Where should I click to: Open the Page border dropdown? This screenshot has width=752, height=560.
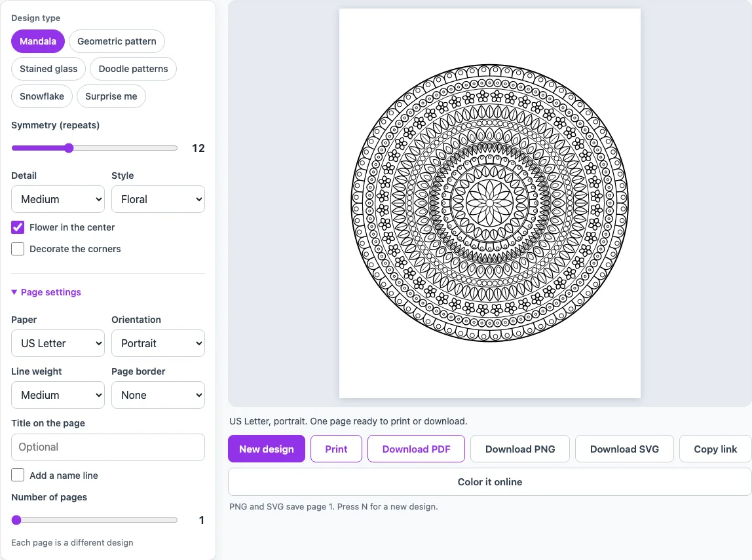pyautogui.click(x=159, y=395)
